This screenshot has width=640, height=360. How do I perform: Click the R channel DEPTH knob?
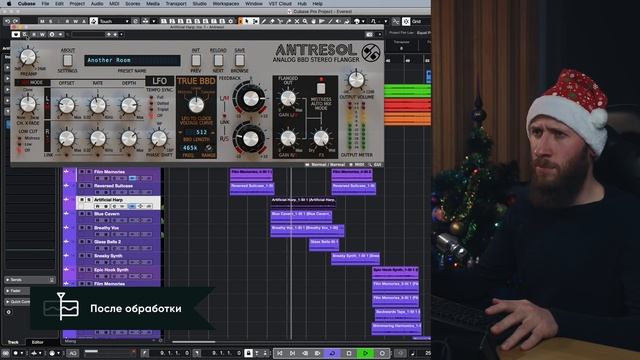pos(129,139)
